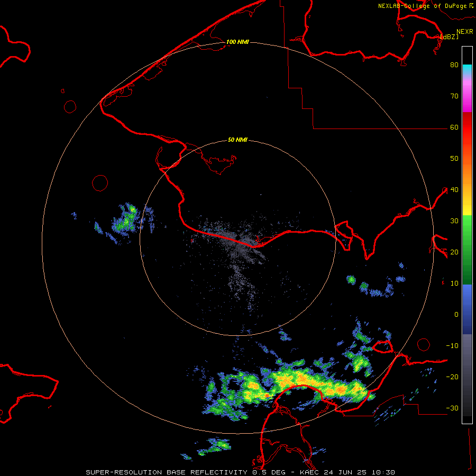
Task: Click the 40 value on dBZ scale
Action: coord(454,190)
